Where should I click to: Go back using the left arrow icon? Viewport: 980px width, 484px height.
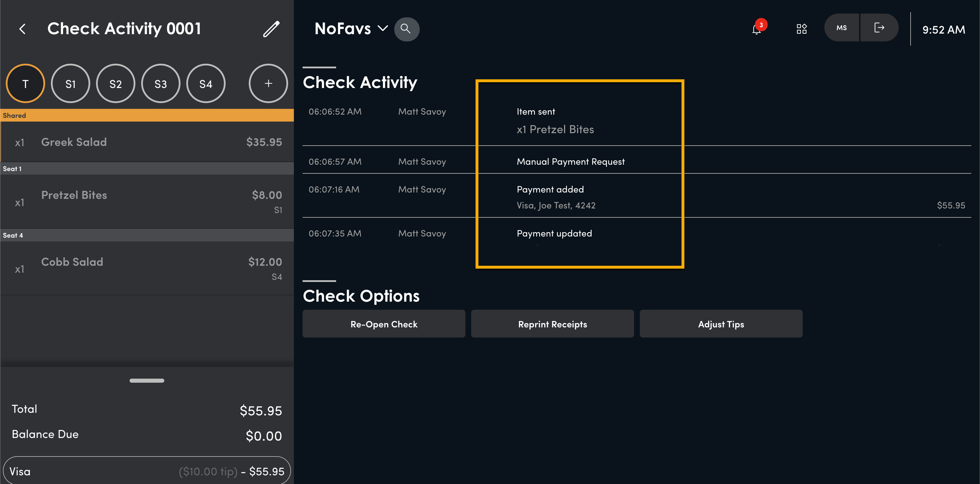coord(23,29)
